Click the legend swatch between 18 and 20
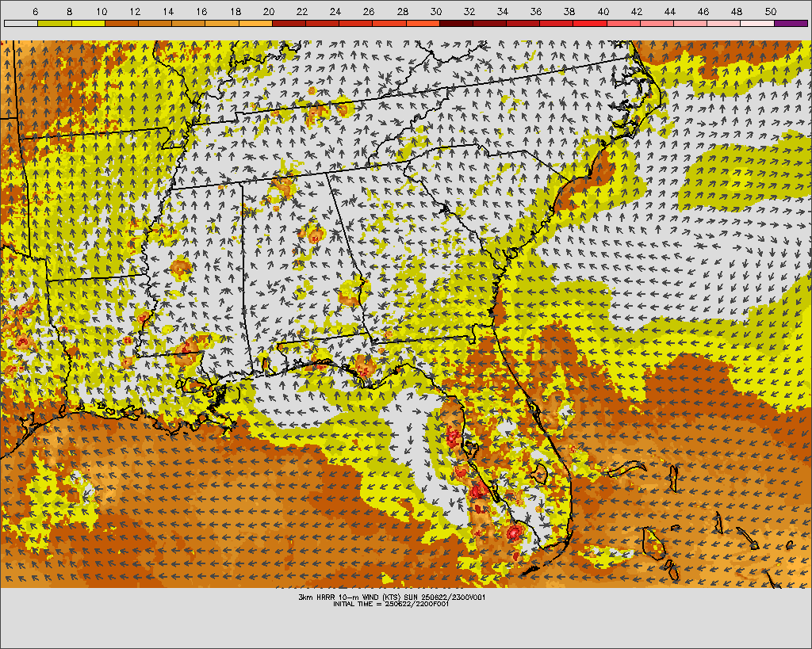 255,23
